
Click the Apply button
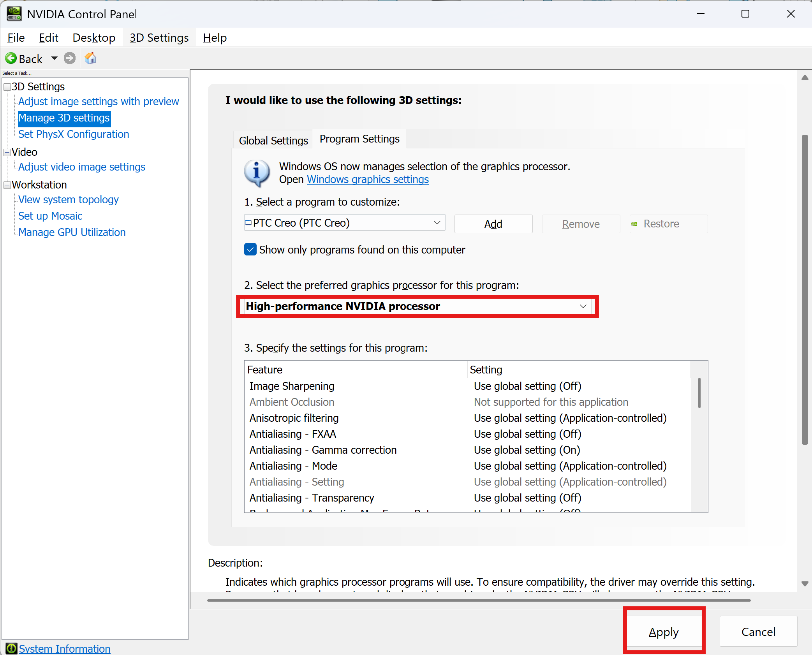coord(664,631)
